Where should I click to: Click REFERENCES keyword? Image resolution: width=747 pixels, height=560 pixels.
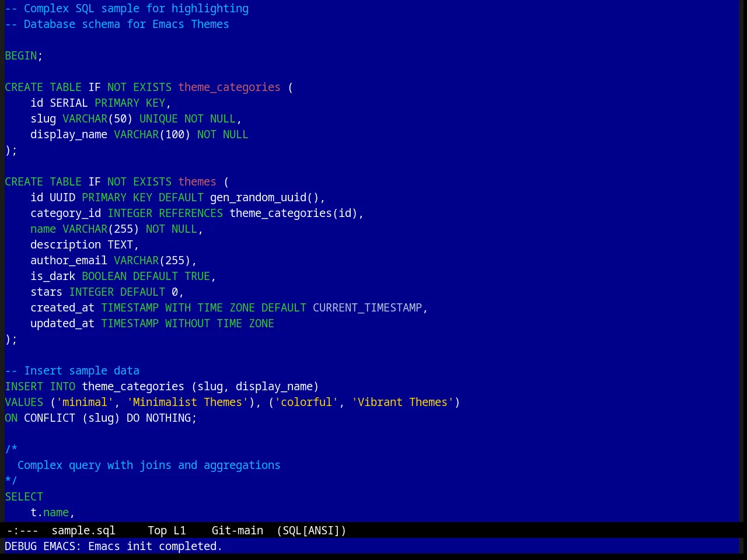click(191, 213)
